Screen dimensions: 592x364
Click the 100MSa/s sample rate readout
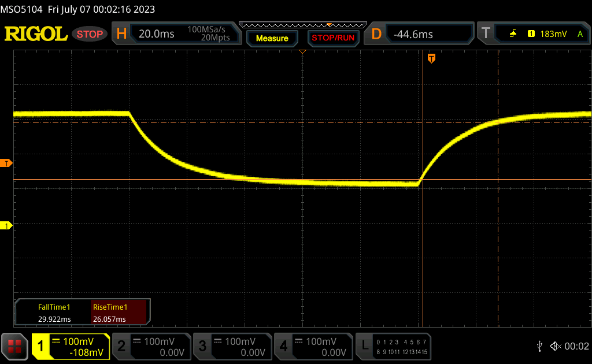coord(206,29)
